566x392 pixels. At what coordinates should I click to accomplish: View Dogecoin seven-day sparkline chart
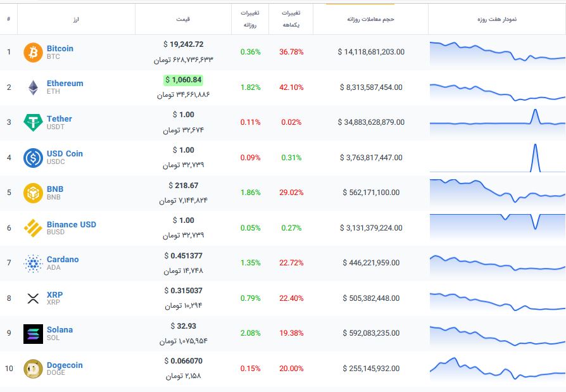498,369
